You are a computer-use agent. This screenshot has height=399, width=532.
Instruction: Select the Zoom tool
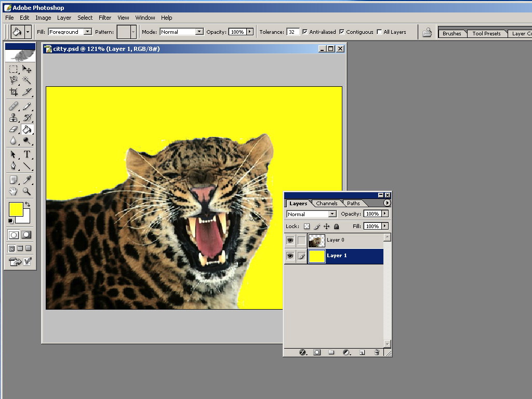click(x=26, y=191)
